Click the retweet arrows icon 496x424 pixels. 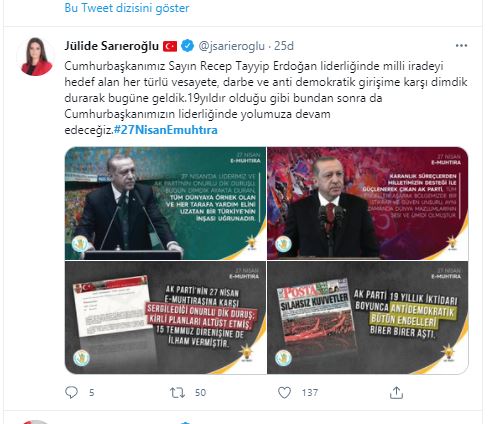pyautogui.click(x=177, y=393)
